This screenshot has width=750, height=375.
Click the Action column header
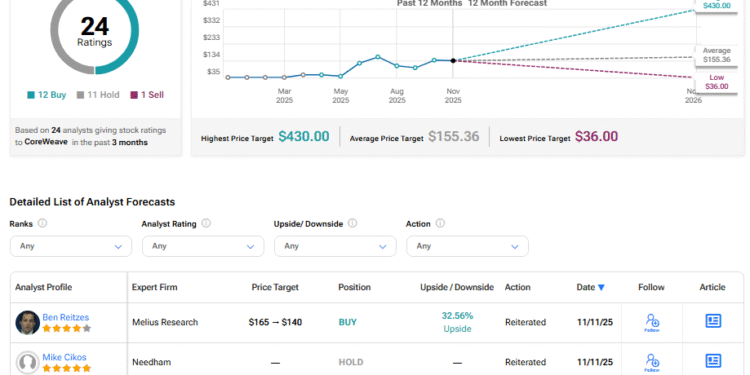pos(518,287)
